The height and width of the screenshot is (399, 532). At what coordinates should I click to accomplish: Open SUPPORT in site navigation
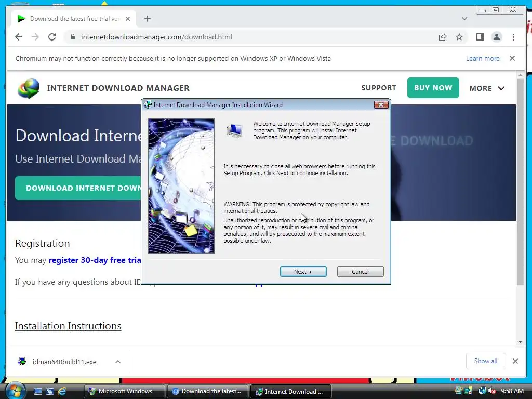pos(379,88)
